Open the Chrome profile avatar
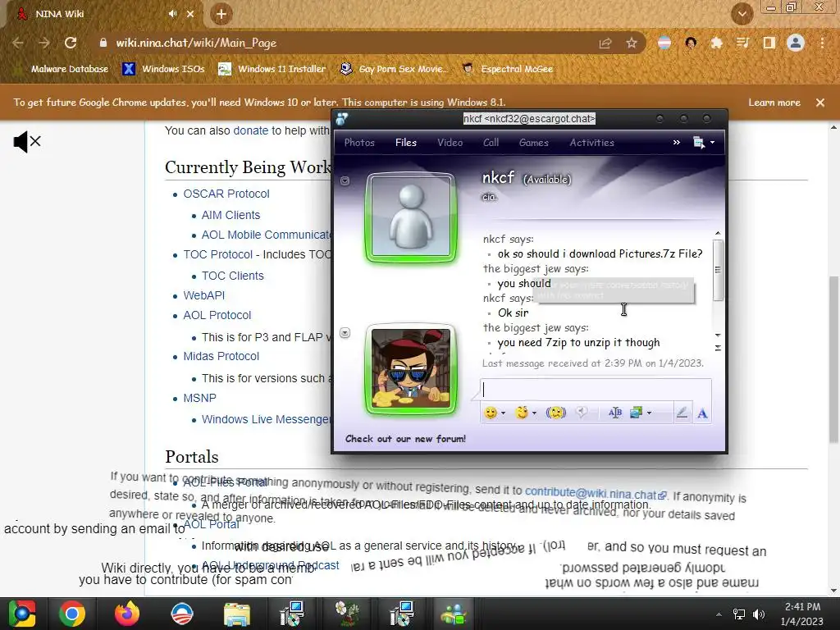The width and height of the screenshot is (840, 630). pyautogui.click(x=796, y=43)
